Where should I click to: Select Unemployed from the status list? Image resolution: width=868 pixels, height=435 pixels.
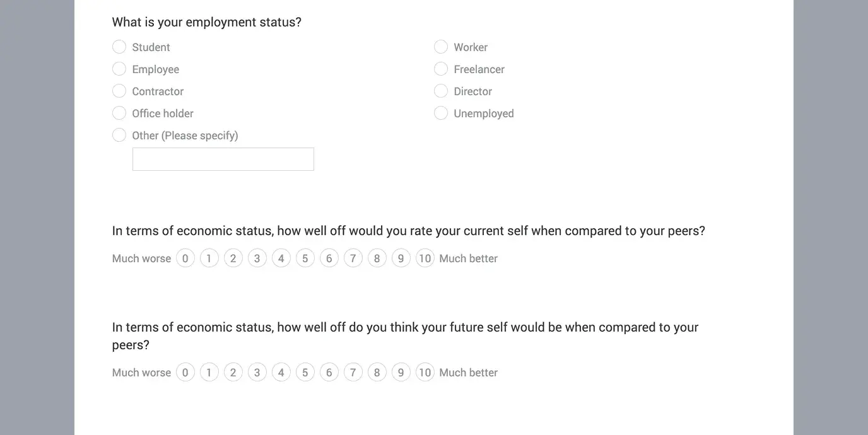(x=441, y=113)
